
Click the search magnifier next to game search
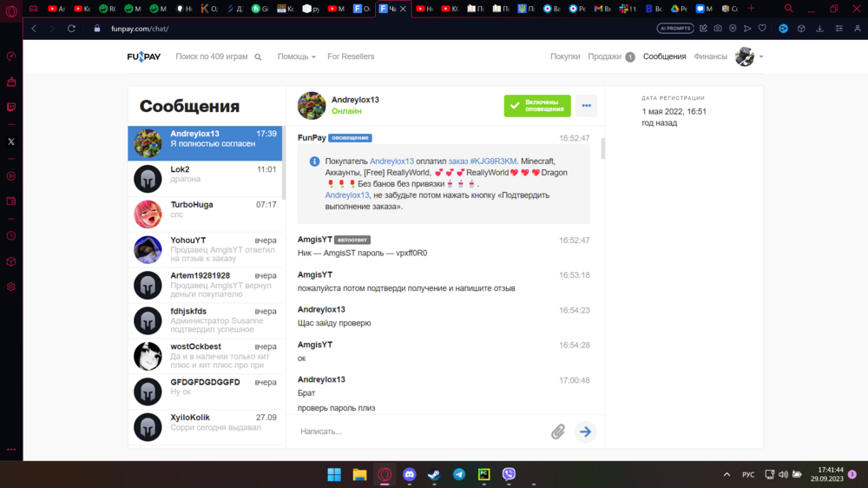pyautogui.click(x=258, y=57)
